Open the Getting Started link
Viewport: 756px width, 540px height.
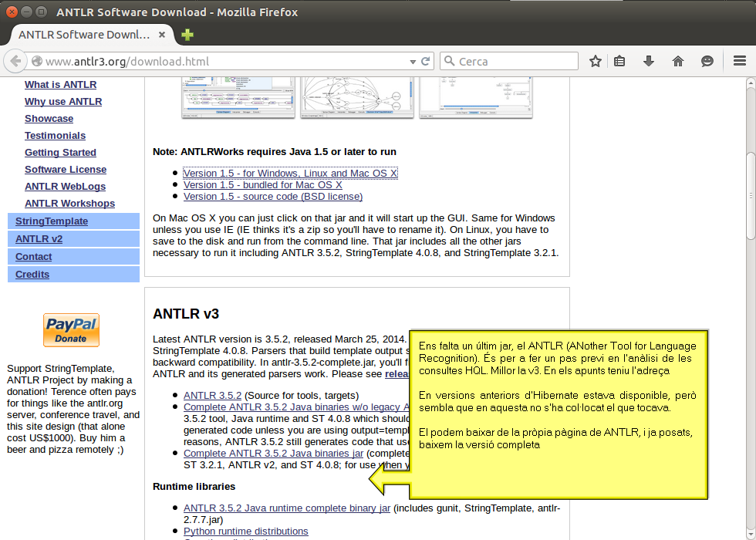60,153
